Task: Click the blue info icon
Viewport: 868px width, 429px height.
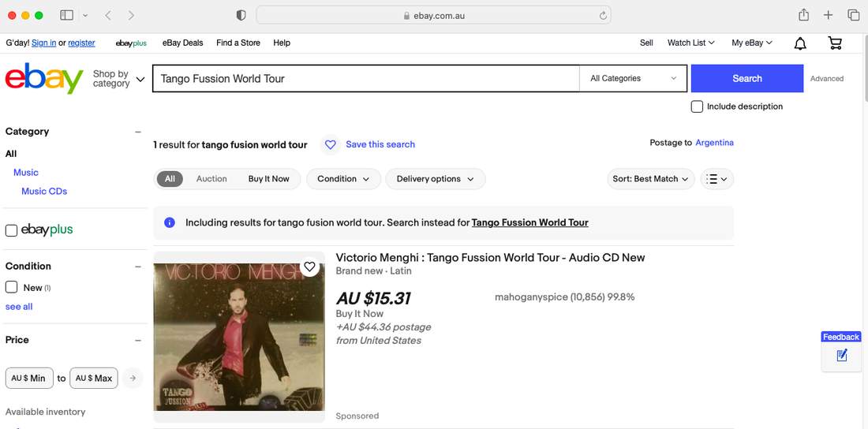Action: tap(170, 222)
